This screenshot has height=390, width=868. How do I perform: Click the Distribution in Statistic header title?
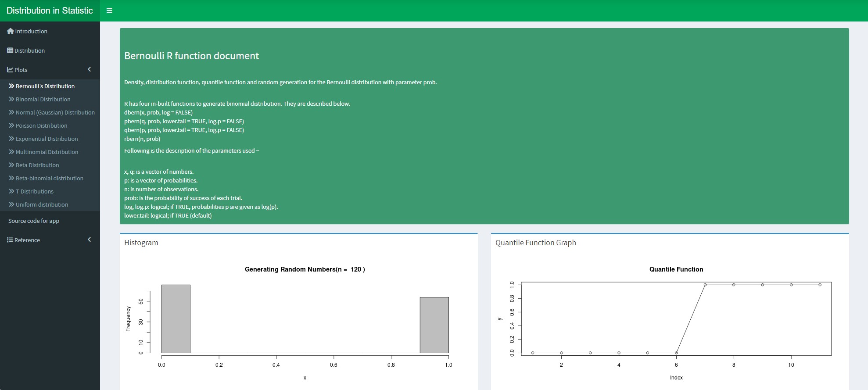[50, 11]
